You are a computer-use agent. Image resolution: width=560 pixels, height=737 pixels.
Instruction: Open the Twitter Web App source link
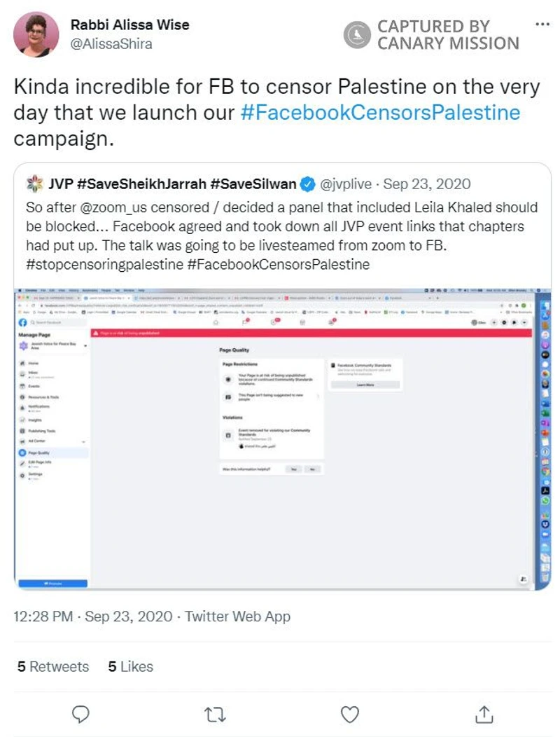coord(237,617)
